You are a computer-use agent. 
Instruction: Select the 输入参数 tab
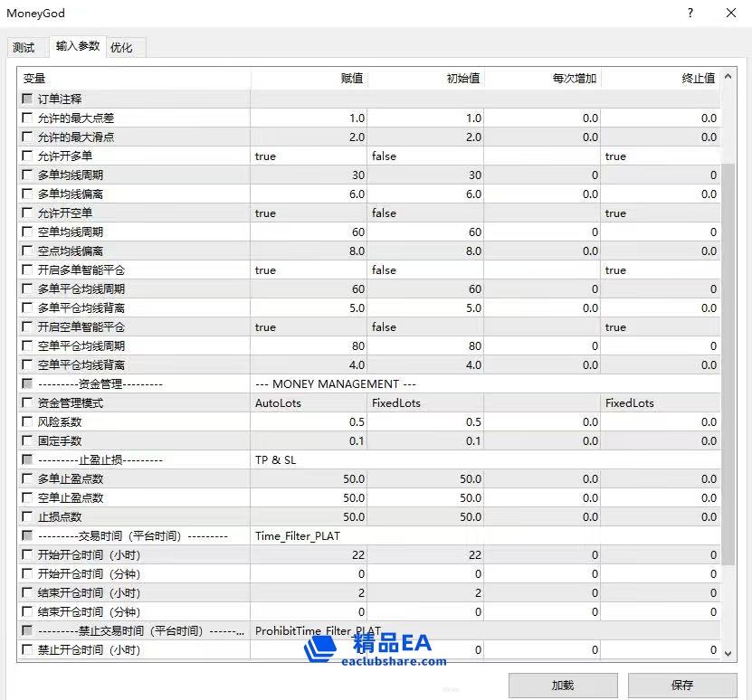78,46
